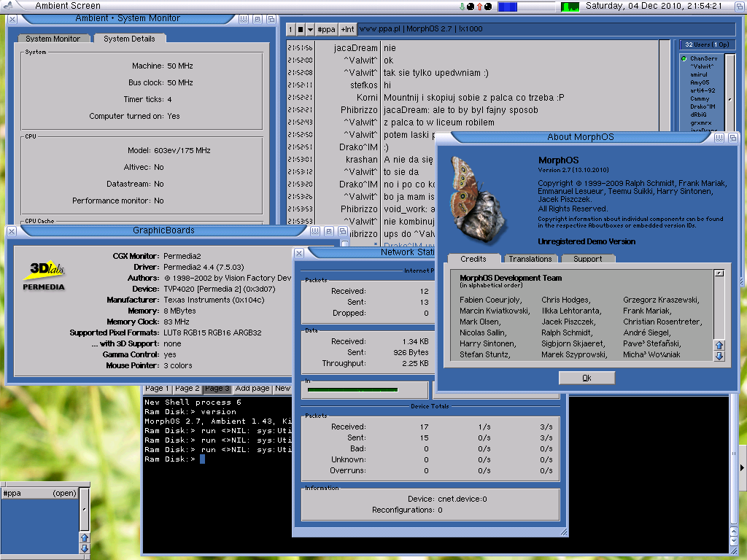Zoom the System Monitor window
Image resolution: width=747 pixels, height=560 pixels.
click(x=258, y=20)
